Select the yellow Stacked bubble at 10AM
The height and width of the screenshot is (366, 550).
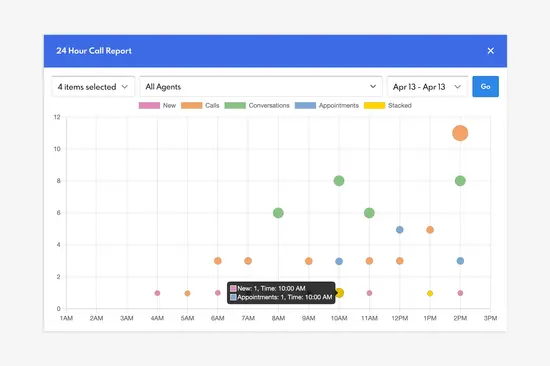pyautogui.click(x=340, y=293)
